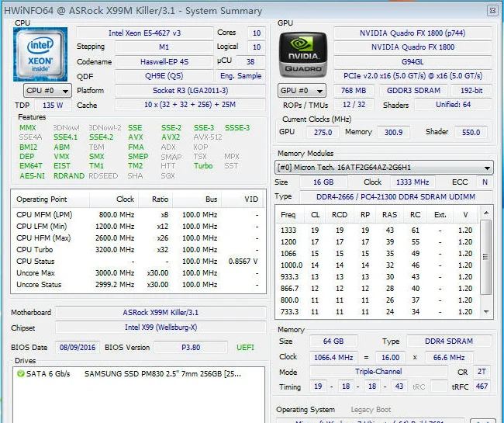Click the BIOS date 08/09/2016 field
This screenshot has height=423, width=504.
(78, 348)
